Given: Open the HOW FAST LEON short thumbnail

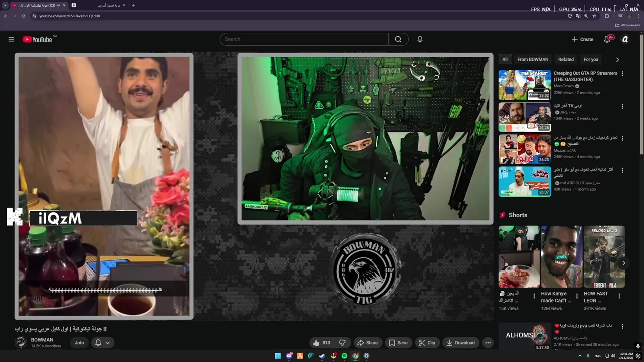Looking at the screenshot, I should [x=604, y=256].
